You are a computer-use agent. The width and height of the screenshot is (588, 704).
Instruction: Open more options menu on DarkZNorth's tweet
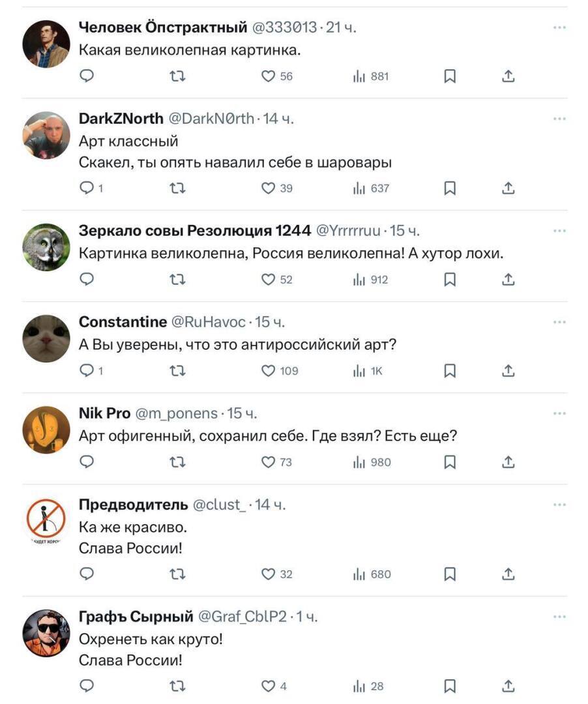559,119
